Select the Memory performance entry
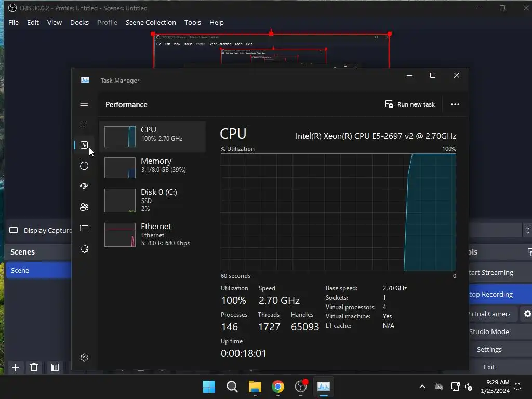 click(153, 168)
